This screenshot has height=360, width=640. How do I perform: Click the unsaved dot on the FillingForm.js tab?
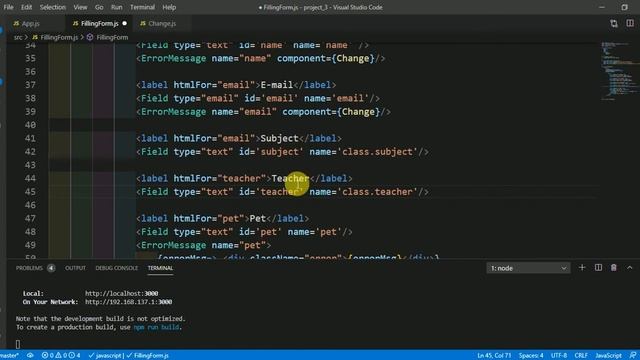(x=124, y=24)
